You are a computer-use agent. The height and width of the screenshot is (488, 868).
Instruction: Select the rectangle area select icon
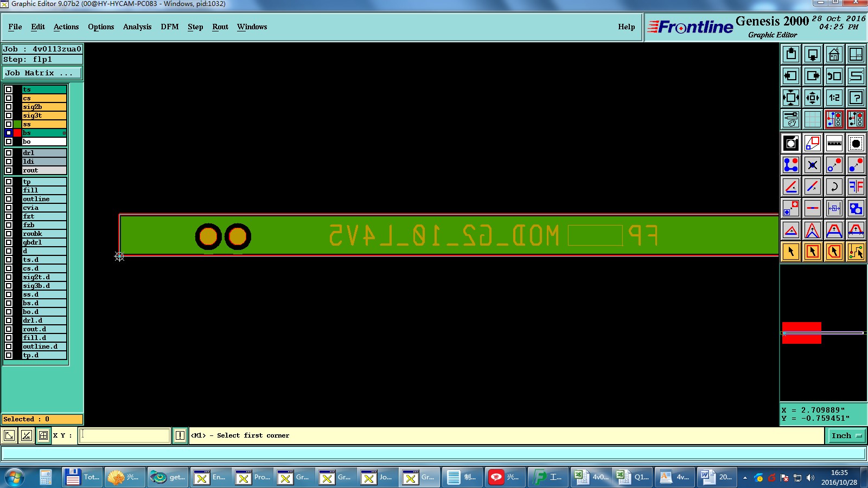(813, 252)
